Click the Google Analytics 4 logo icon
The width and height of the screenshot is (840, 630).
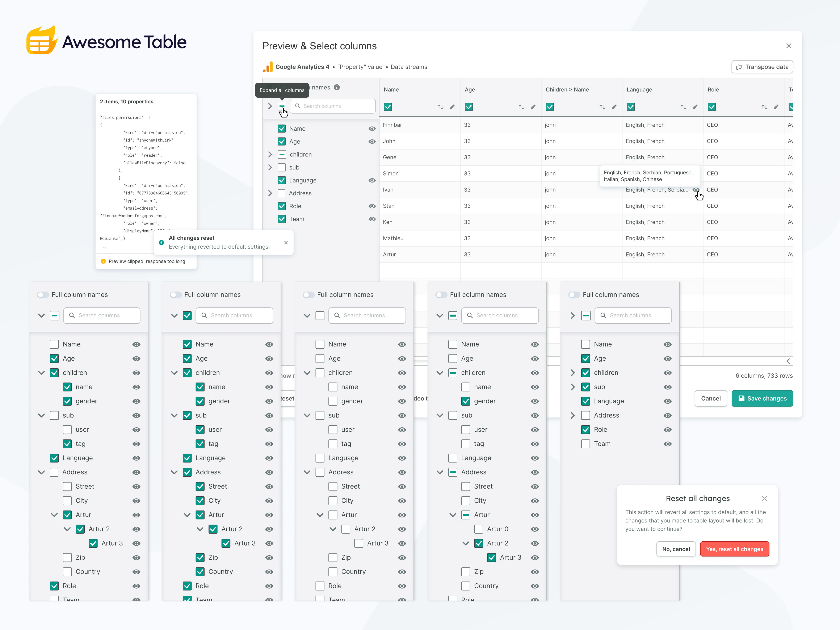(268, 67)
